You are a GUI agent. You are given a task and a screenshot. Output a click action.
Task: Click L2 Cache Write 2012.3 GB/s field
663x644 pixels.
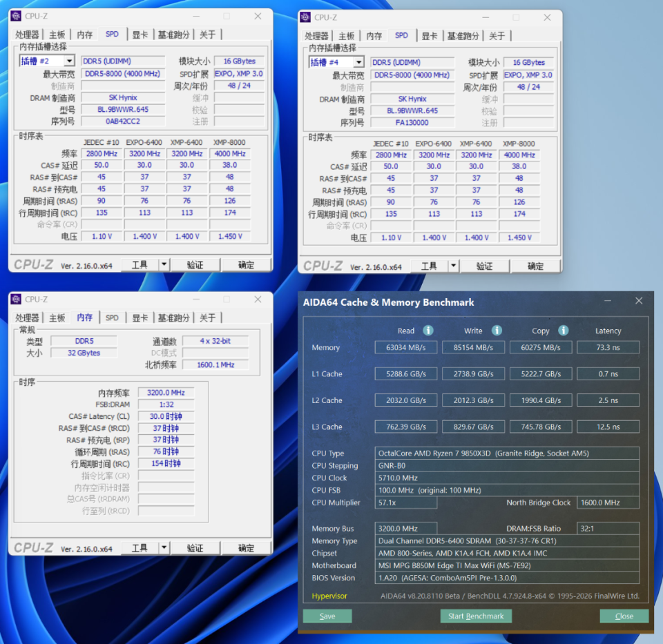pyautogui.click(x=473, y=400)
